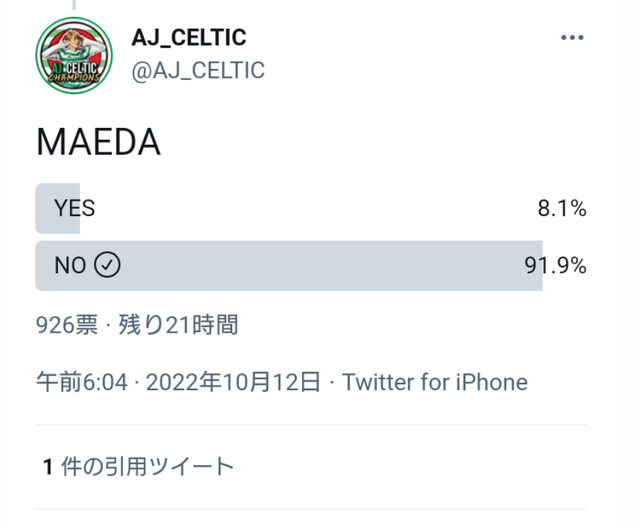The width and height of the screenshot is (640, 529).
Task: Open the Twitter for iPhone source link
Action: 435,382
